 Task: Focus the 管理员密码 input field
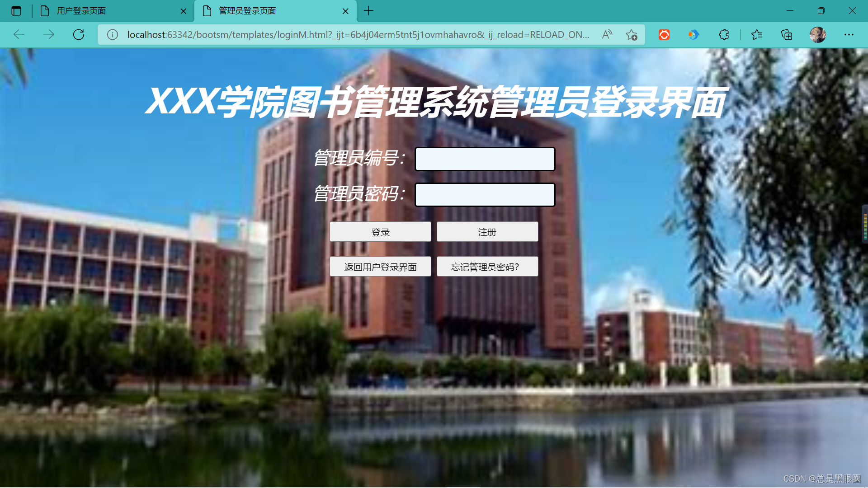[485, 195]
